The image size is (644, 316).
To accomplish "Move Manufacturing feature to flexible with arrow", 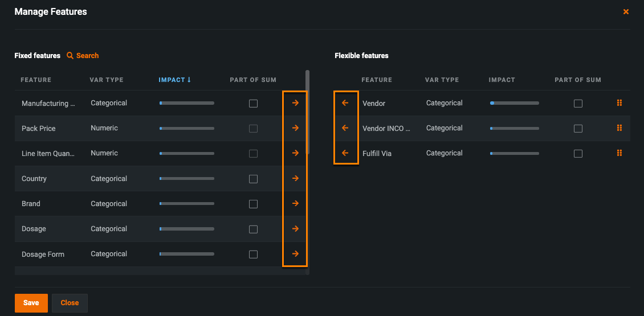I will tap(295, 103).
